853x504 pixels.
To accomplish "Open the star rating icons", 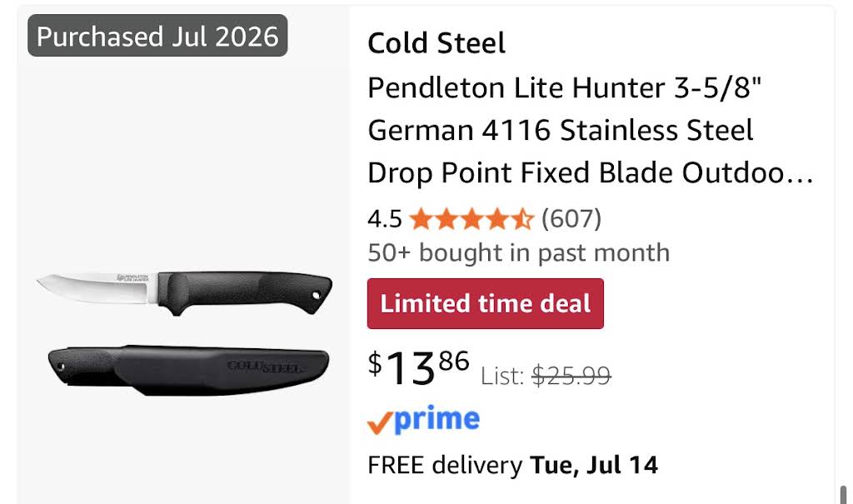I will click(x=471, y=219).
